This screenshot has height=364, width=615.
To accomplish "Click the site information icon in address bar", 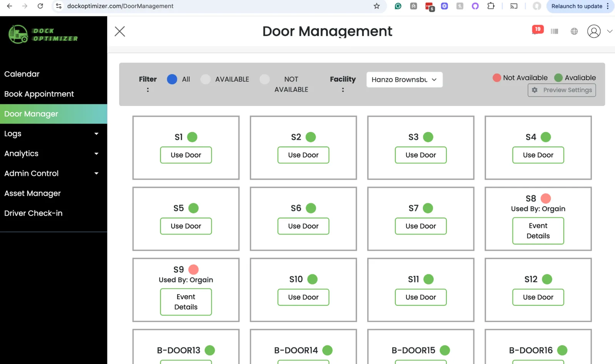I will (x=59, y=6).
